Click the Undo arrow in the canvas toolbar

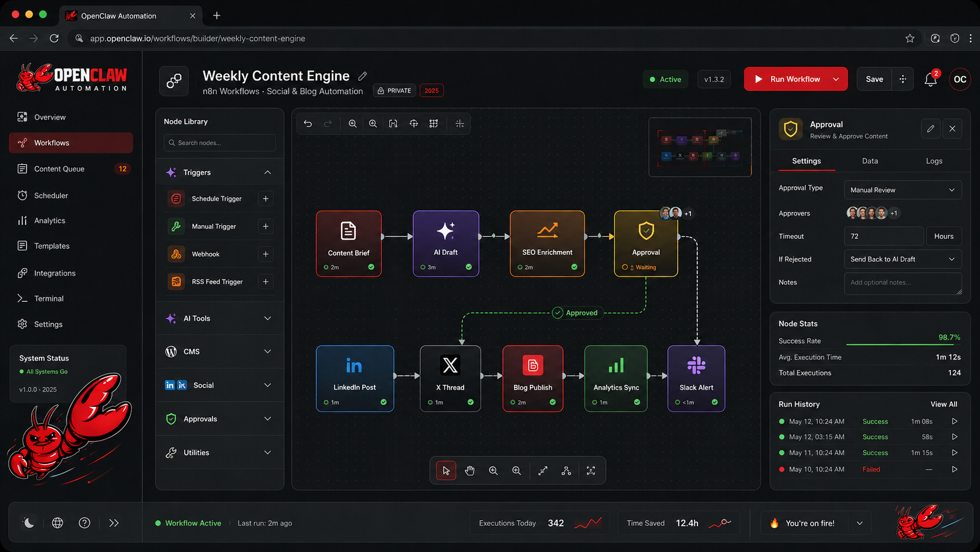click(308, 123)
